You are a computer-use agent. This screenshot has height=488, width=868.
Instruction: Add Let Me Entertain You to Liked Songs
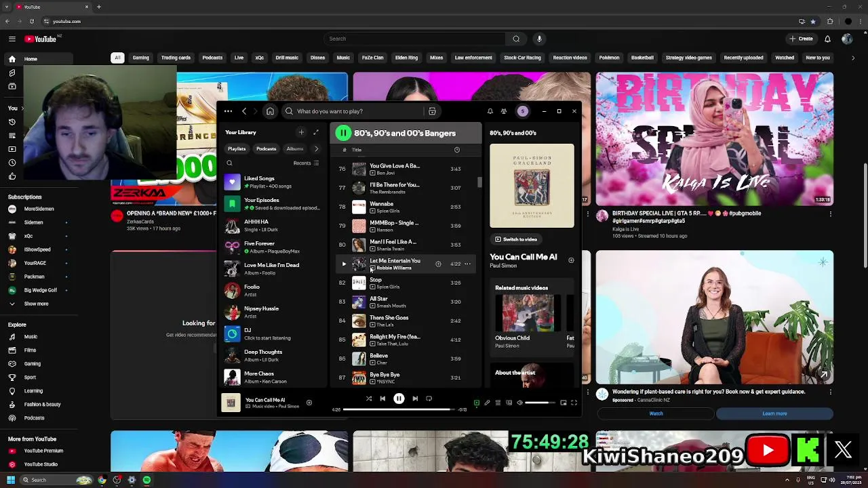(438, 264)
